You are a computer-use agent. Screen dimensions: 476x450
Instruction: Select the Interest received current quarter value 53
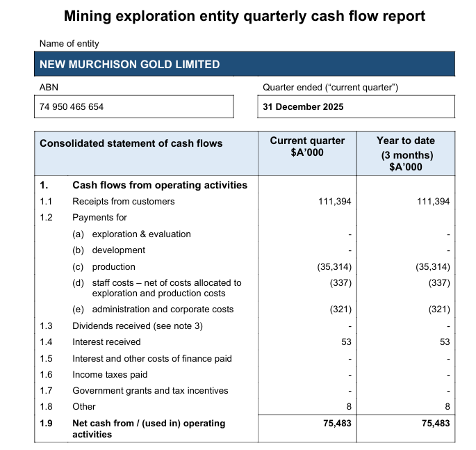[346, 342]
